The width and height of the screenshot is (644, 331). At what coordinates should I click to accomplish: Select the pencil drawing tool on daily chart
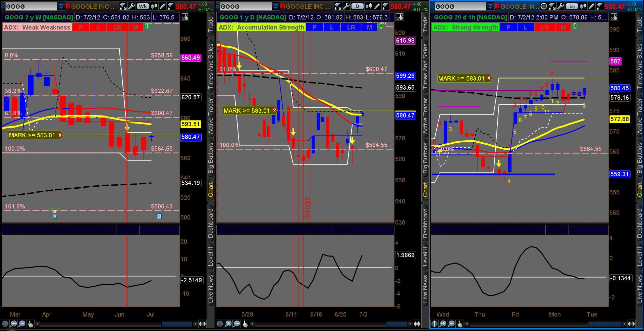click(377, 6)
